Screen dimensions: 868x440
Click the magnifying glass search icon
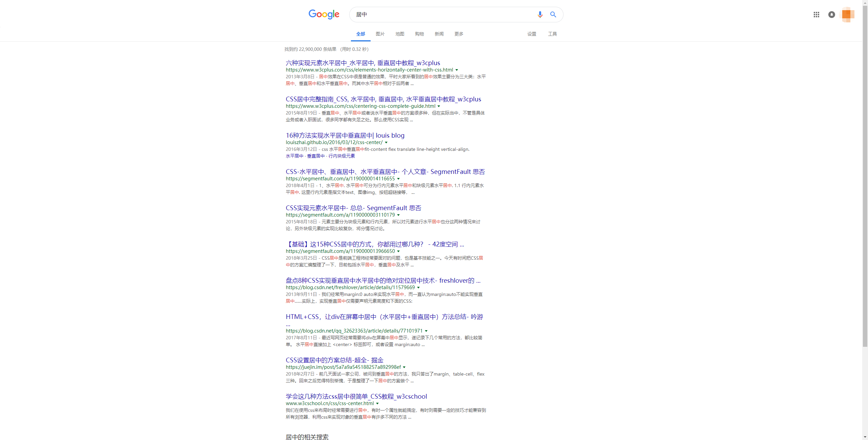click(x=553, y=14)
